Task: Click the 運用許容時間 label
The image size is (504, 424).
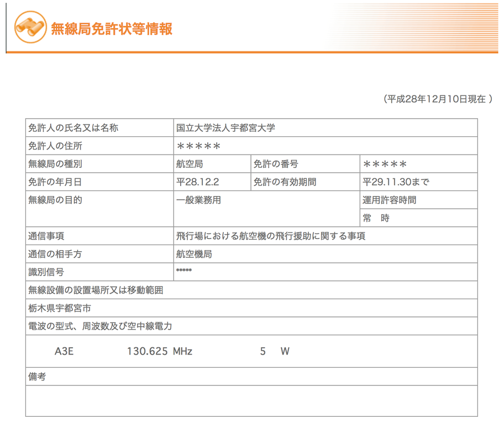Action: pyautogui.click(x=389, y=200)
